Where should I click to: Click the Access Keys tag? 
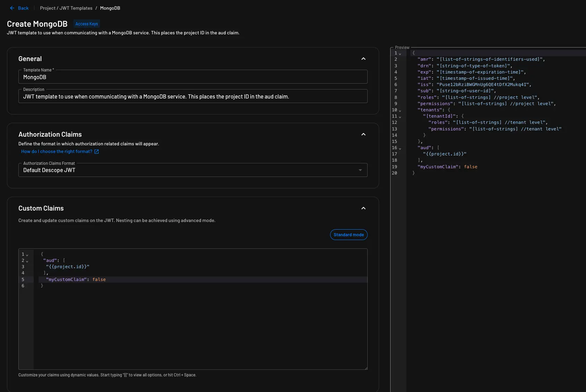(86, 24)
